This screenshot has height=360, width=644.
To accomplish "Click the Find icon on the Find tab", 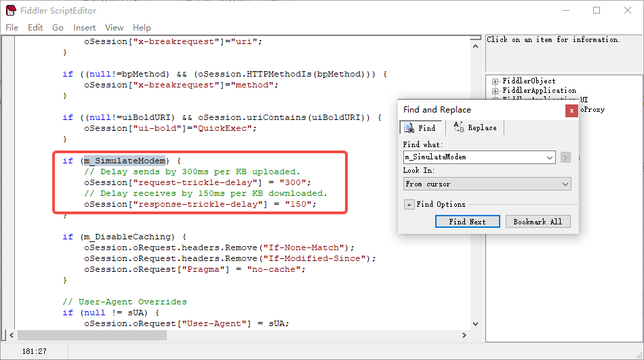I will pyautogui.click(x=409, y=128).
